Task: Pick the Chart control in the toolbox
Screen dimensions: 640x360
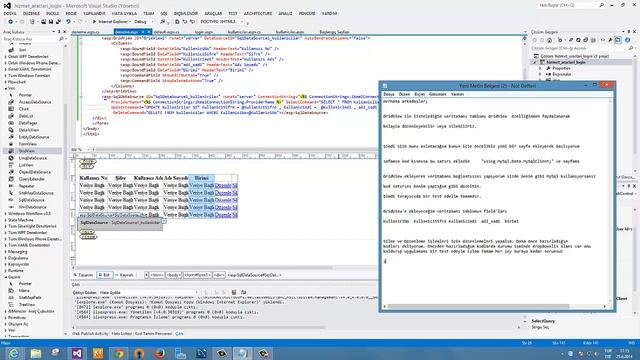Action: 24,109
